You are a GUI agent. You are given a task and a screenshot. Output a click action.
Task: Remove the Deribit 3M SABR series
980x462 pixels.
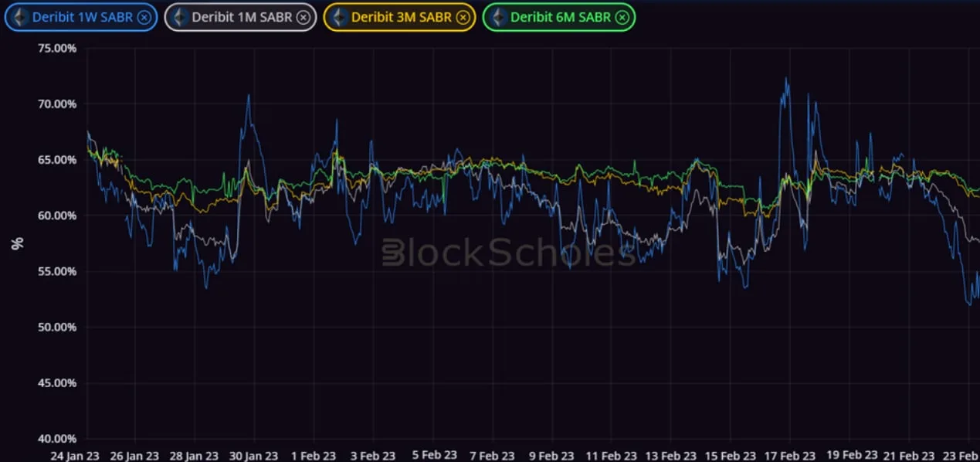pos(463,17)
